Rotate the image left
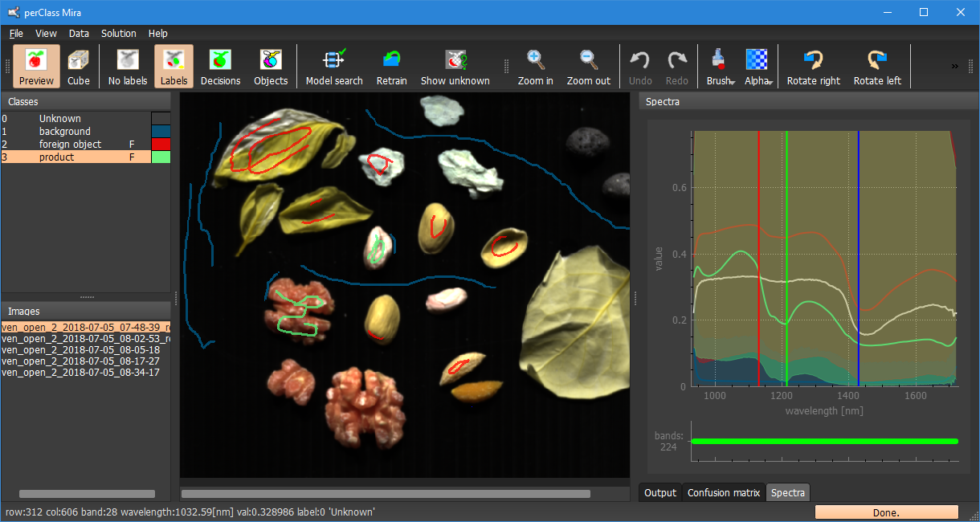Viewport: 980px width, 522px height. pos(876,67)
